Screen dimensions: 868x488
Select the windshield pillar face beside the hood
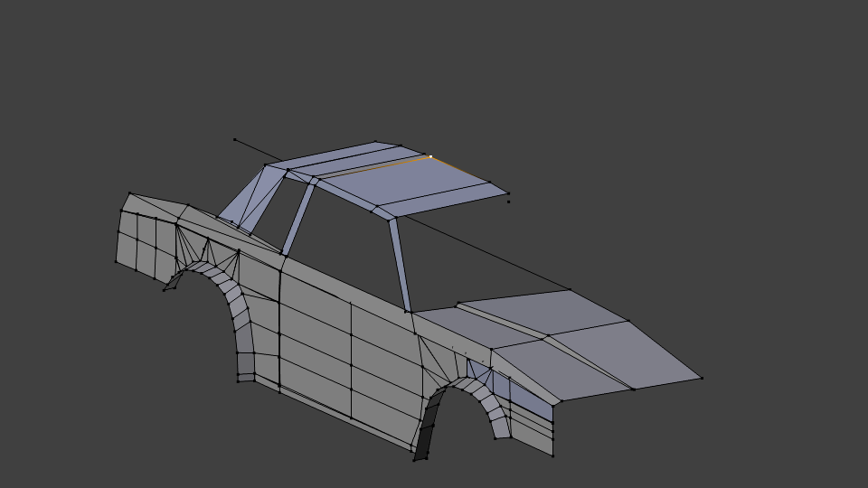[x=401, y=266]
